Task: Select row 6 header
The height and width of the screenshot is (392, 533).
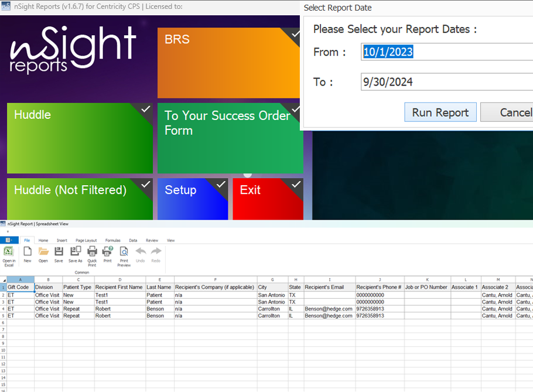Action: click(4, 323)
